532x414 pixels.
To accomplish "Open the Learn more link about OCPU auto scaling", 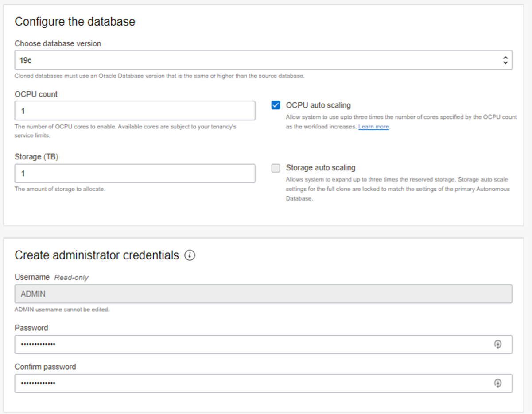I will (373, 126).
